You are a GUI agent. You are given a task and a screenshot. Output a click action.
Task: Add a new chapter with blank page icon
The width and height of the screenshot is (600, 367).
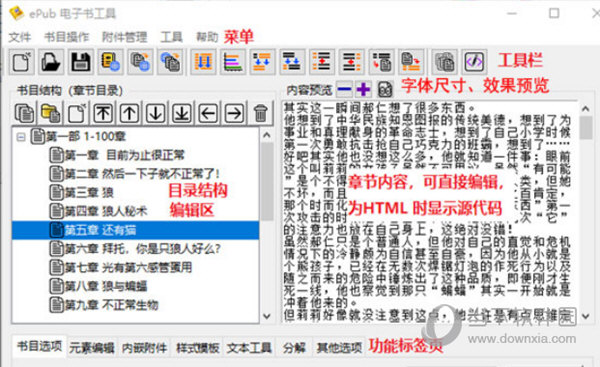click(x=77, y=113)
